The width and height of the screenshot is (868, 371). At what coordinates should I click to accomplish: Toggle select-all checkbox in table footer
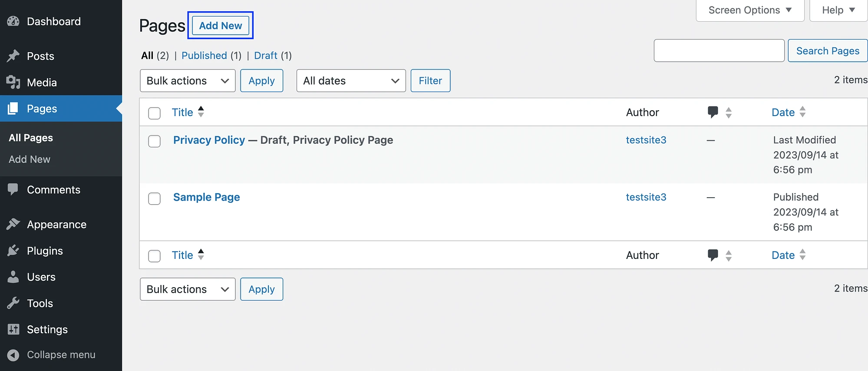point(154,256)
